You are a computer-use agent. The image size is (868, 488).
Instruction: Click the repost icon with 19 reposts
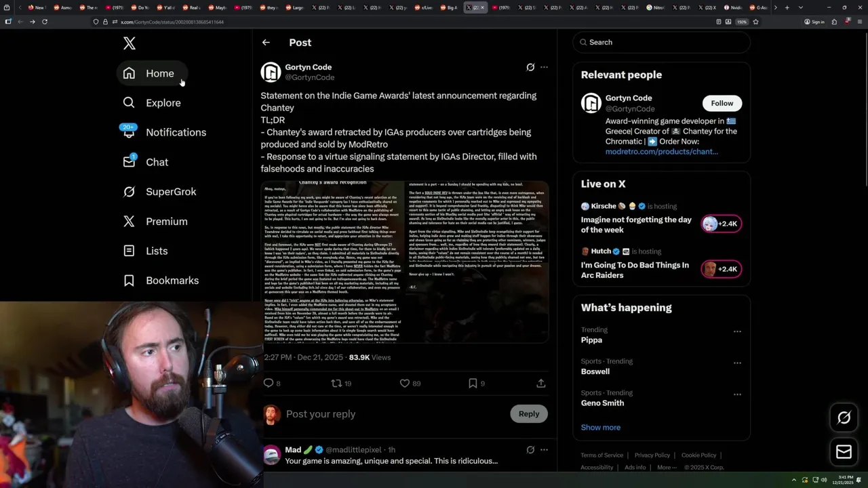336,383
